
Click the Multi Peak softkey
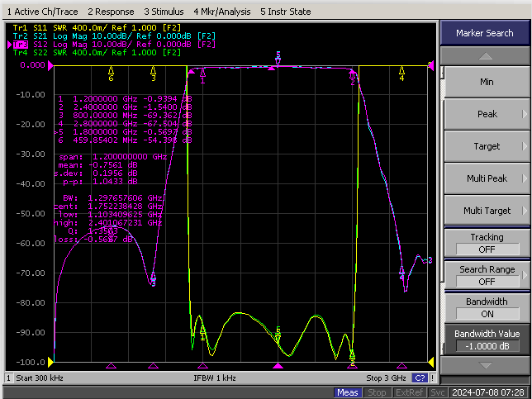(487, 178)
